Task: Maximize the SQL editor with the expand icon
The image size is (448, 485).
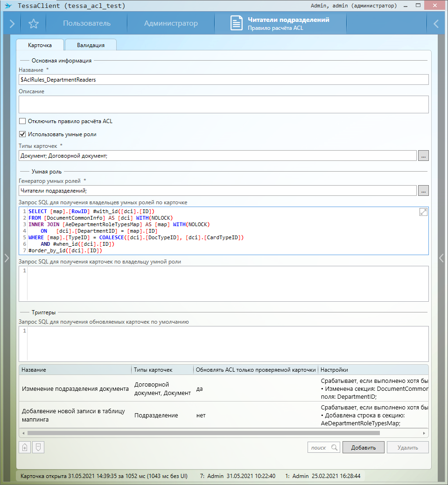Action: point(423,212)
